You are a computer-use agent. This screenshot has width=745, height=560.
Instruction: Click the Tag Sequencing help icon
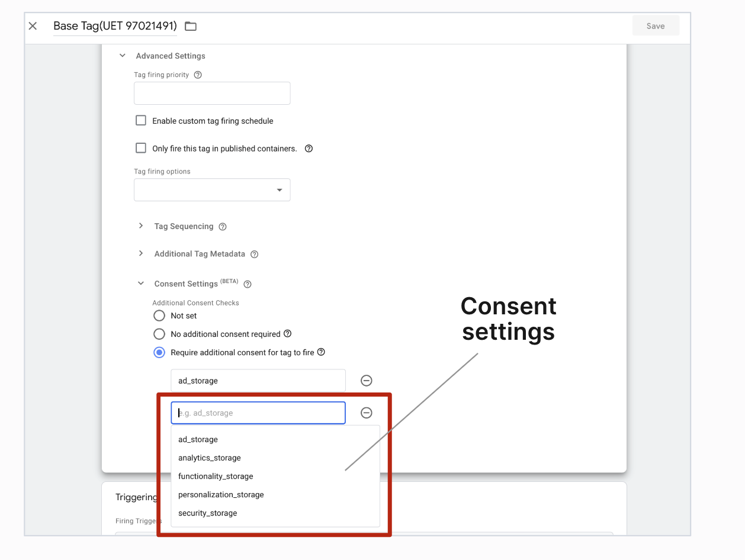coord(222,226)
